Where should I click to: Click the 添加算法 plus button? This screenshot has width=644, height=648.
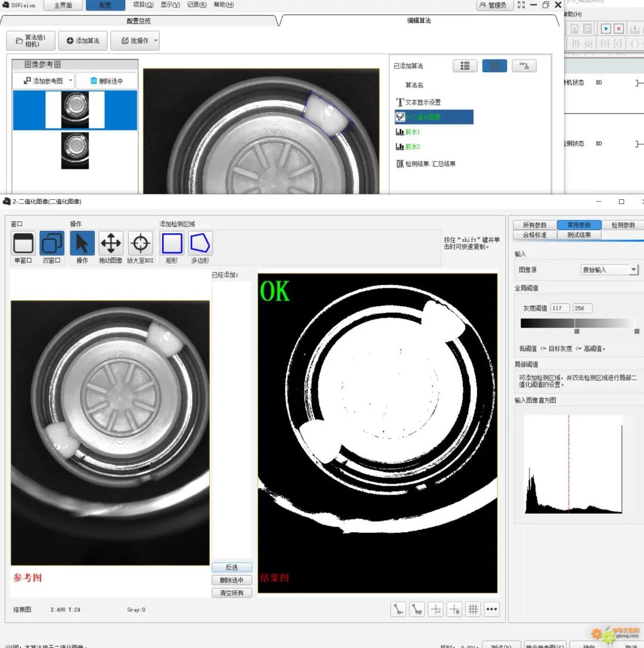83,41
